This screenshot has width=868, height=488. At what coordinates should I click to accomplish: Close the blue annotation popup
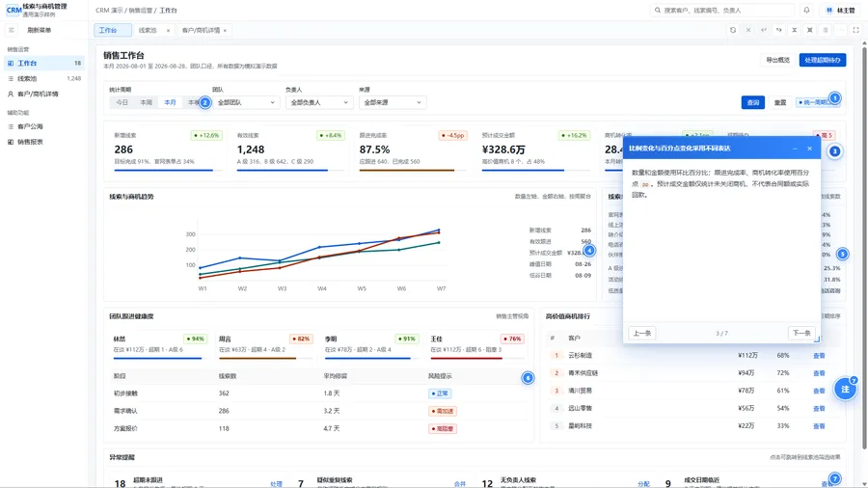pyautogui.click(x=809, y=149)
